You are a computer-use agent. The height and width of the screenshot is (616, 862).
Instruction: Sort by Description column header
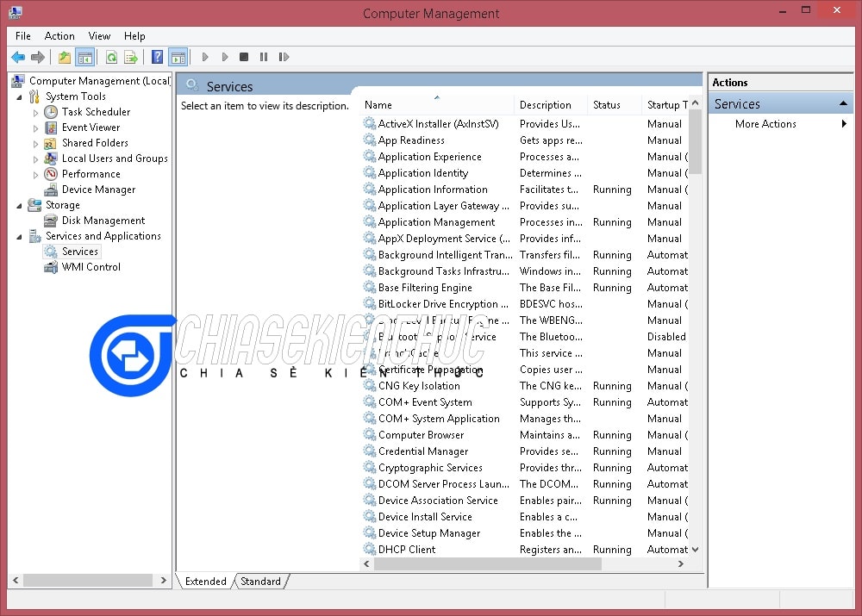[551, 104]
